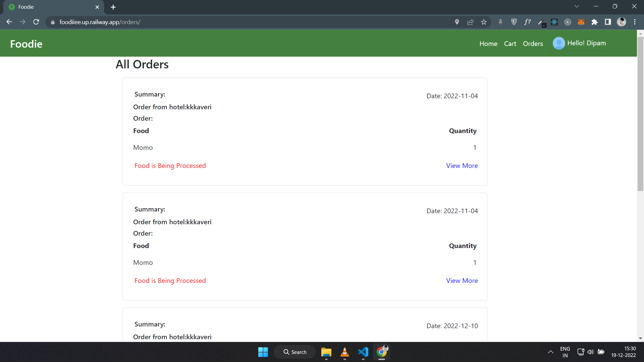Open VLC media player from the taskbar

pos(345,352)
